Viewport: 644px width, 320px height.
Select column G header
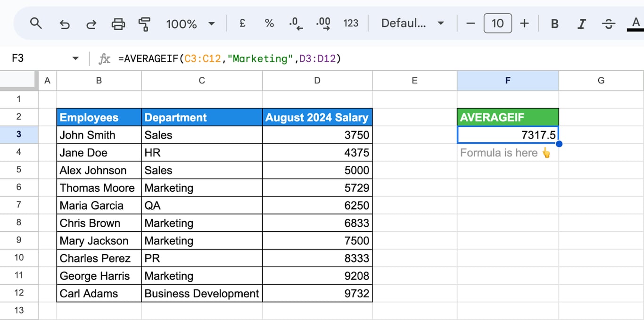click(x=601, y=81)
